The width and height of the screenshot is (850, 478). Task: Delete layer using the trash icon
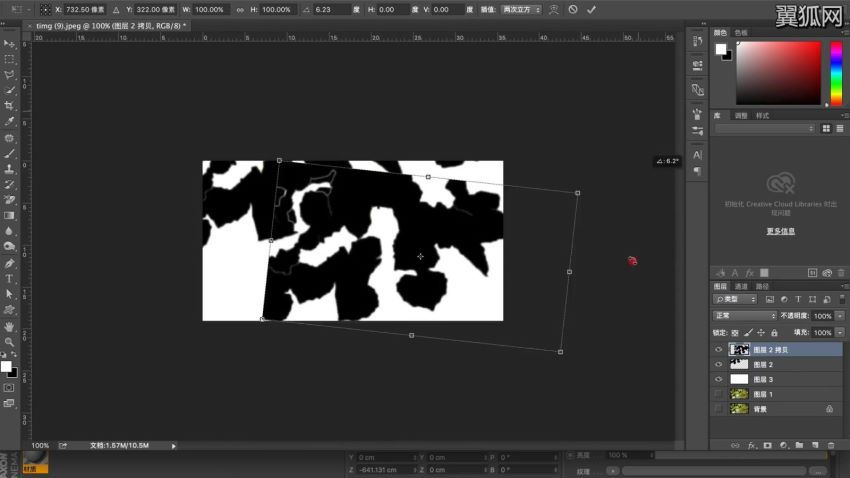coord(830,444)
